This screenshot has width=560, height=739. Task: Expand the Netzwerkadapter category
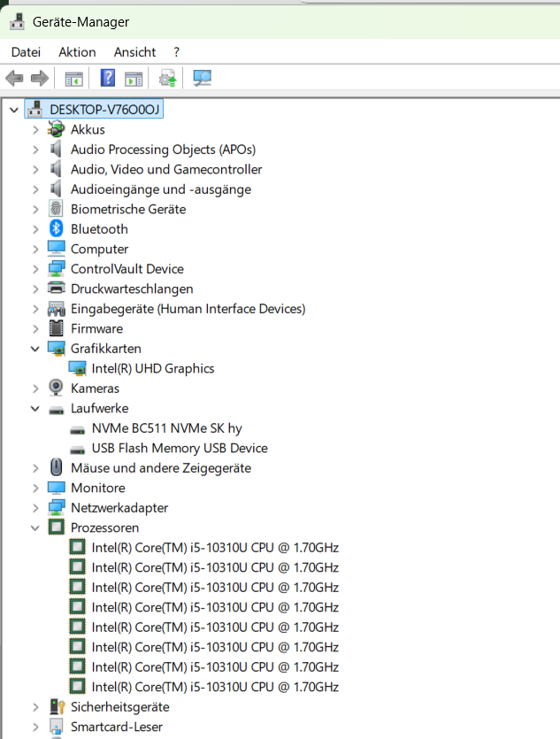click(x=35, y=508)
